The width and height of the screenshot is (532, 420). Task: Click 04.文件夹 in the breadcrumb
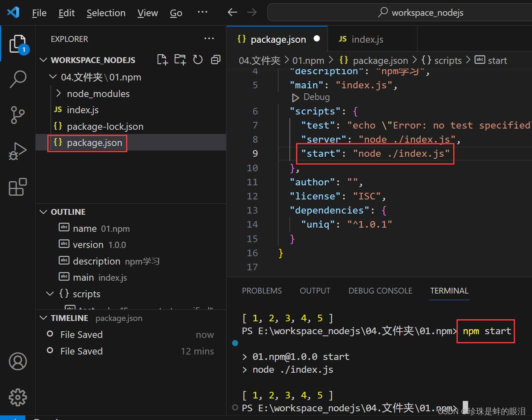260,61
